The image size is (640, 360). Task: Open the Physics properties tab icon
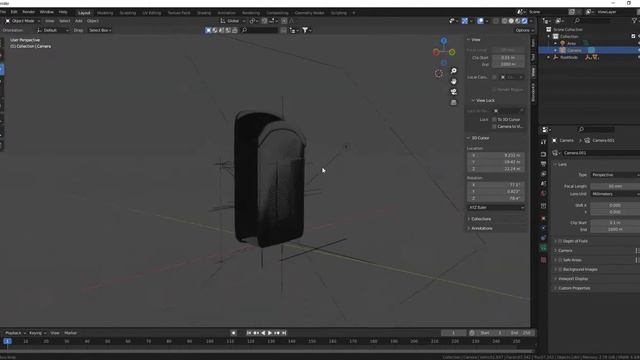[543, 228]
